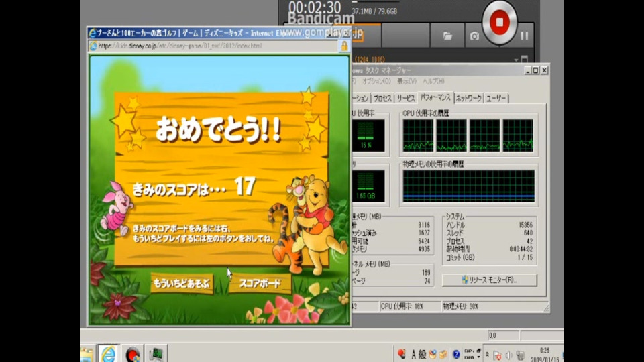Click IME help question mark icon

coord(456,355)
